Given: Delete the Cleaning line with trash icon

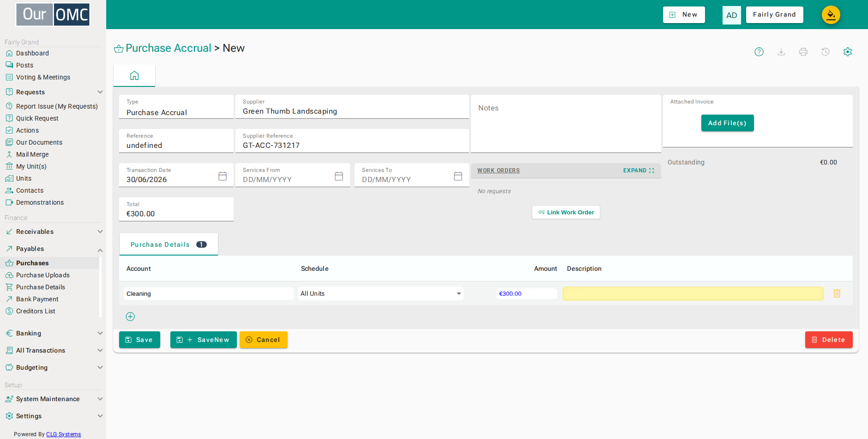Looking at the screenshot, I should pyautogui.click(x=837, y=293).
